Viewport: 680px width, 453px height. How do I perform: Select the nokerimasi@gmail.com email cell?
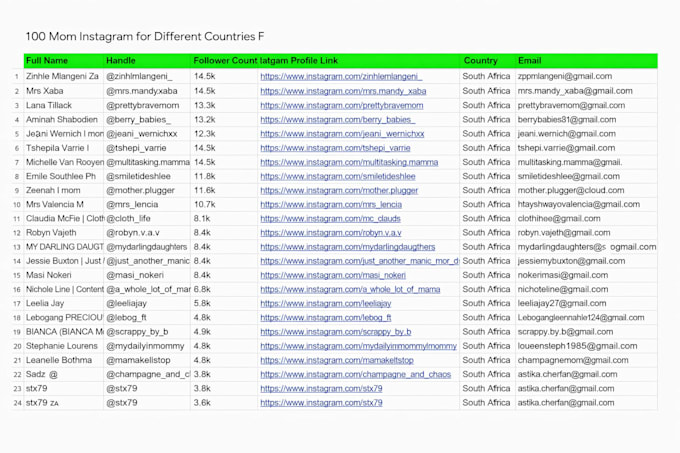click(586, 275)
